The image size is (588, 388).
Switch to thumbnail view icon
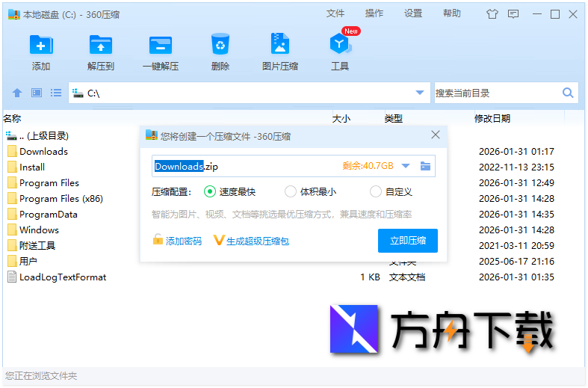point(37,93)
